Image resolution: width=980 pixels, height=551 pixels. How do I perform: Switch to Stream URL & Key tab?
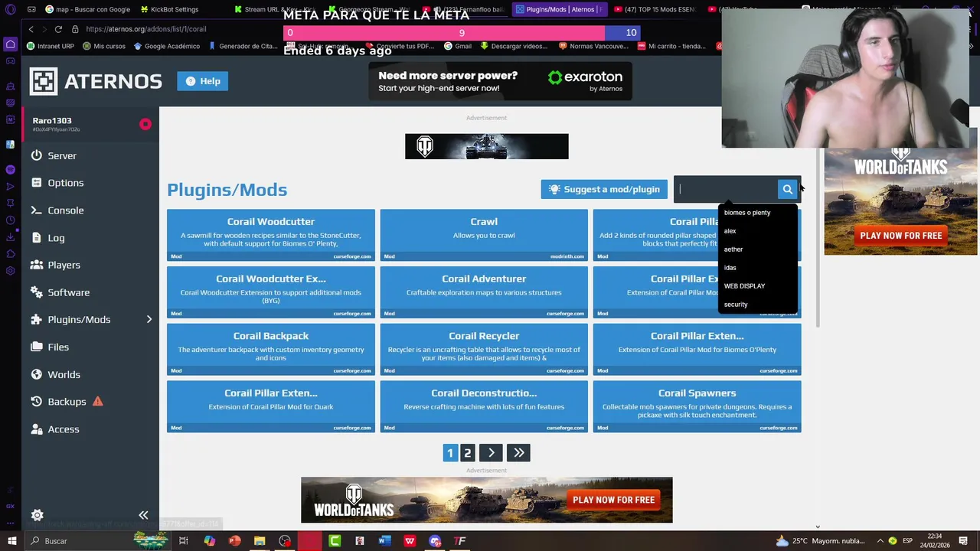tap(274, 9)
